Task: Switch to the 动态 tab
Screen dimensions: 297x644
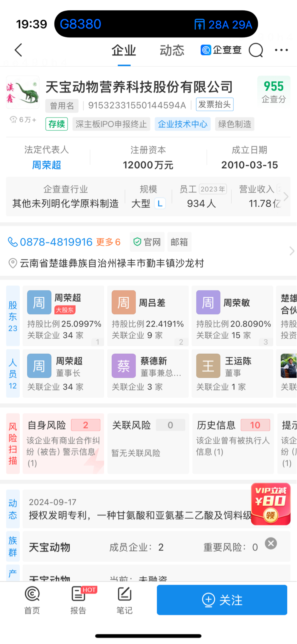Action: (172, 51)
